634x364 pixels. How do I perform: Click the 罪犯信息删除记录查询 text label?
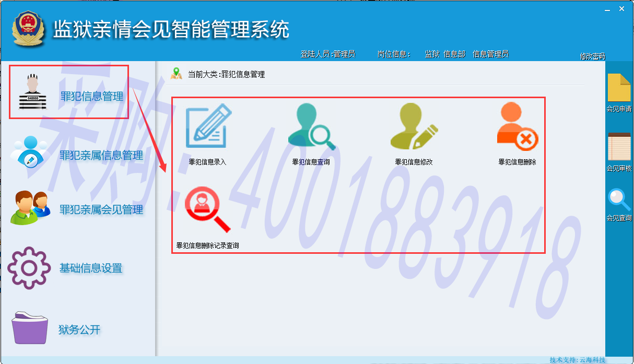coord(208,245)
